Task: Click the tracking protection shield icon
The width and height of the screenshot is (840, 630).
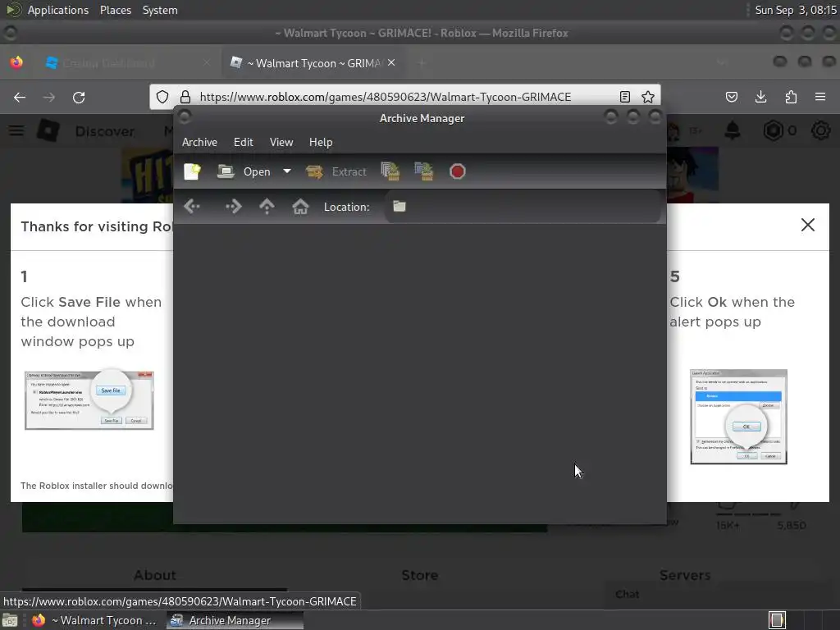Action: (162, 97)
